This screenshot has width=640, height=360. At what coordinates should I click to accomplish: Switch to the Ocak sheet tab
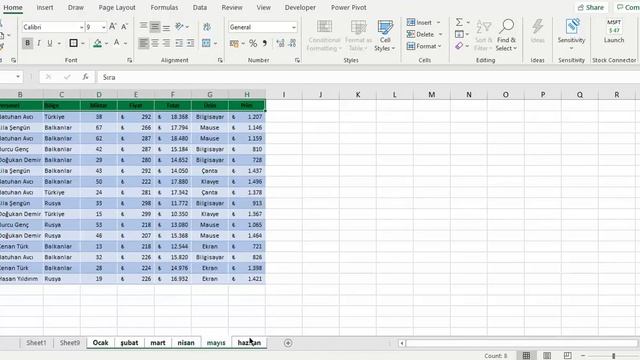click(100, 343)
